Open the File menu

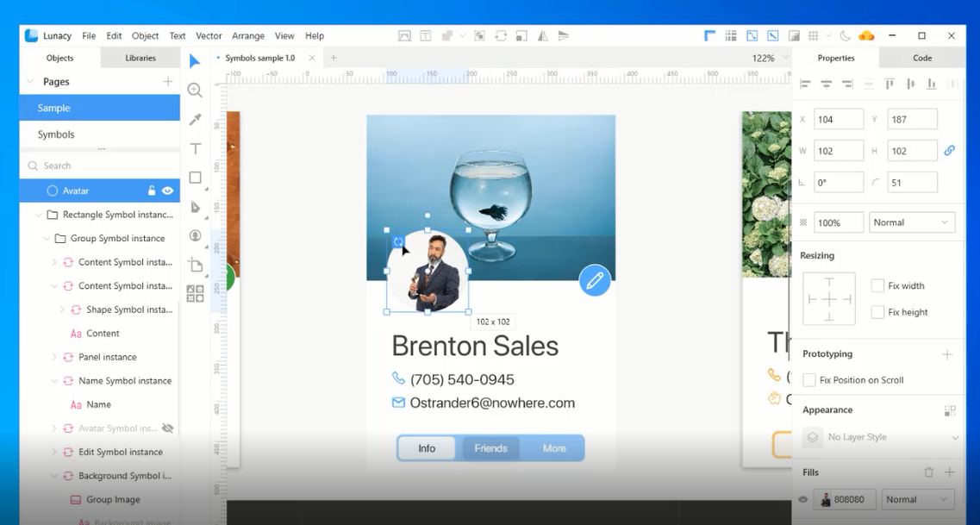pyautogui.click(x=89, y=36)
